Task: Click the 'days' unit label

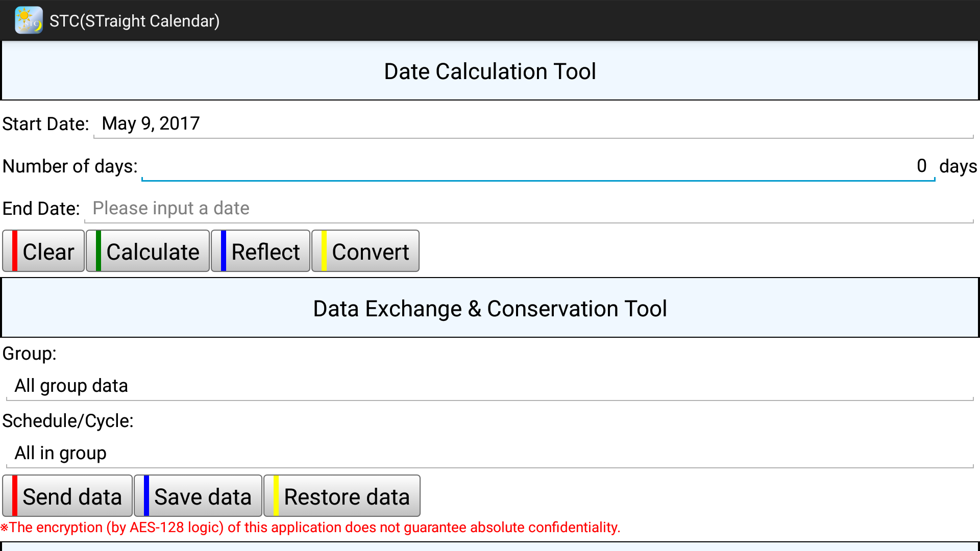Action: pyautogui.click(x=958, y=166)
